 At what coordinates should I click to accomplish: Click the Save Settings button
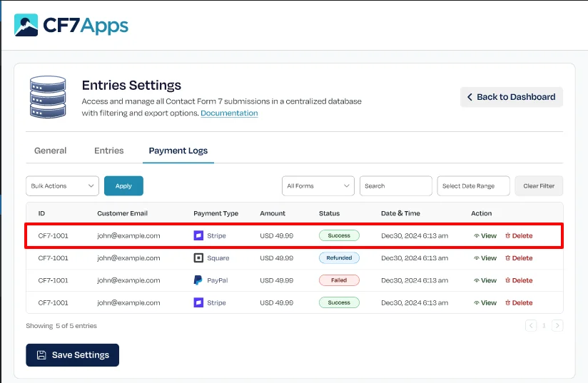click(72, 355)
